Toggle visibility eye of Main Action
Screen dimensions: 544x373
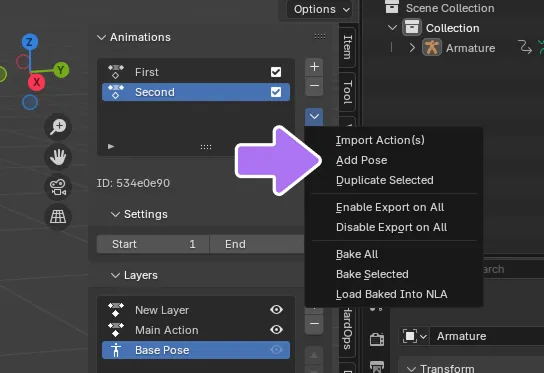[x=277, y=330]
